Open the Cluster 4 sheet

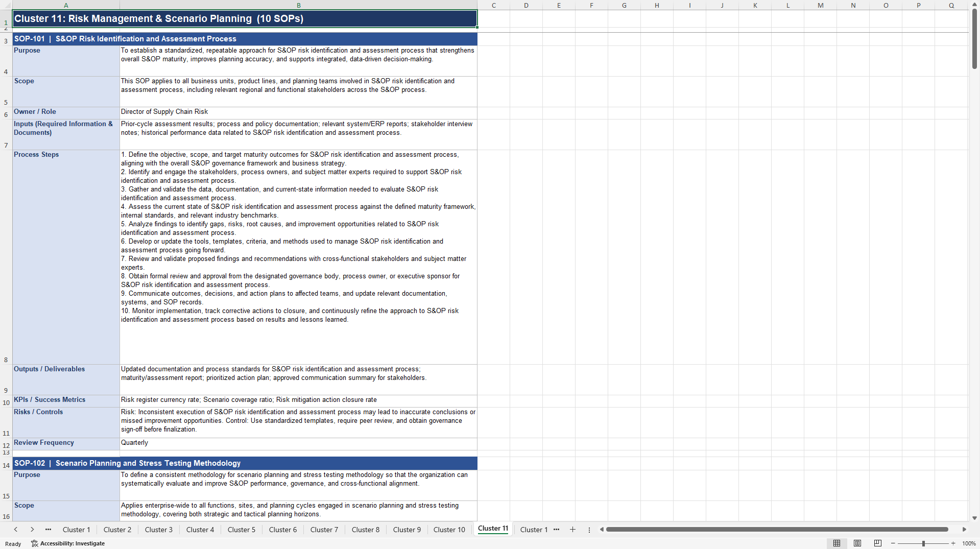200,530
